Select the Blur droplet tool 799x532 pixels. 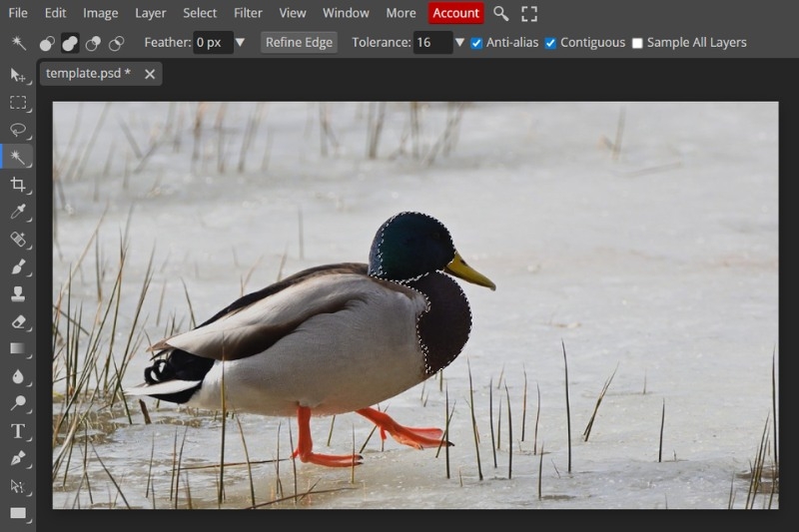pyautogui.click(x=18, y=376)
